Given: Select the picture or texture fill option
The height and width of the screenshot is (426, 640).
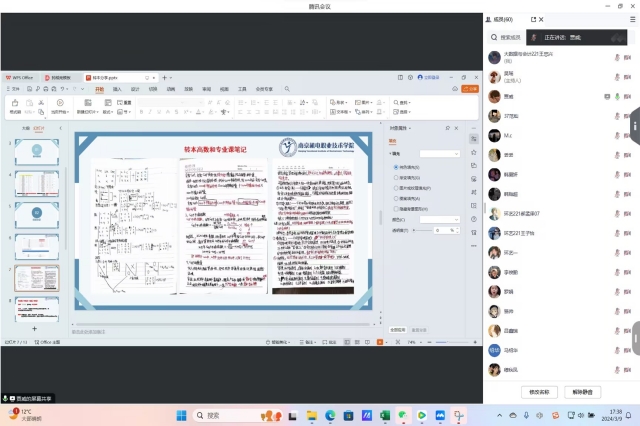Looking at the screenshot, I should (395, 187).
